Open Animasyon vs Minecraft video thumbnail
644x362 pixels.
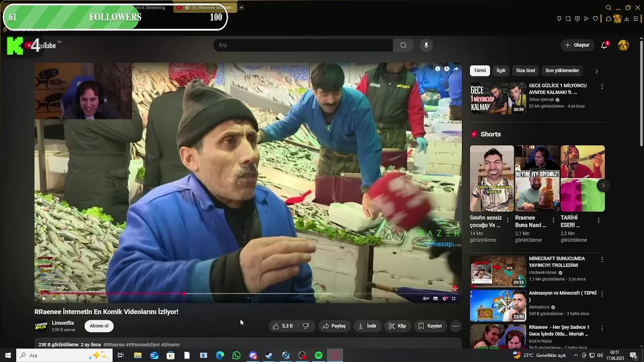[498, 306]
